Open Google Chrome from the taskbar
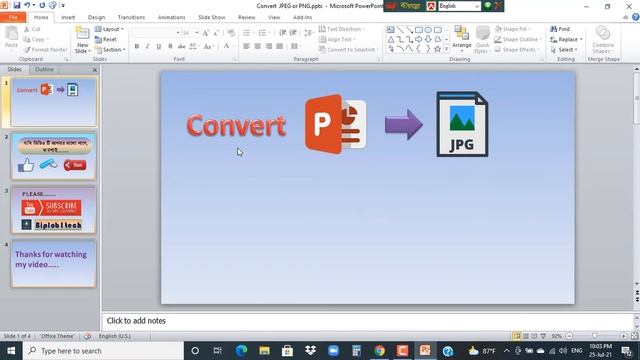 click(x=379, y=351)
